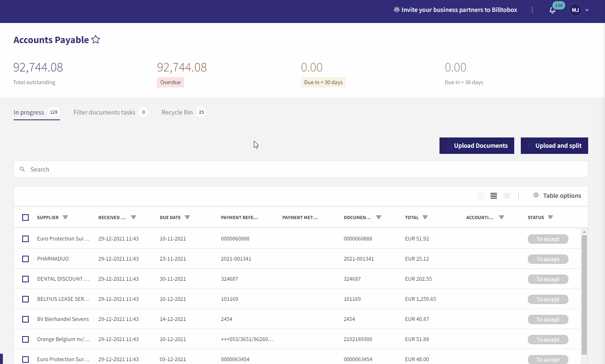Check the DENTAL DISCOUNT row checkbox
The height and width of the screenshot is (364, 605).
(25, 279)
